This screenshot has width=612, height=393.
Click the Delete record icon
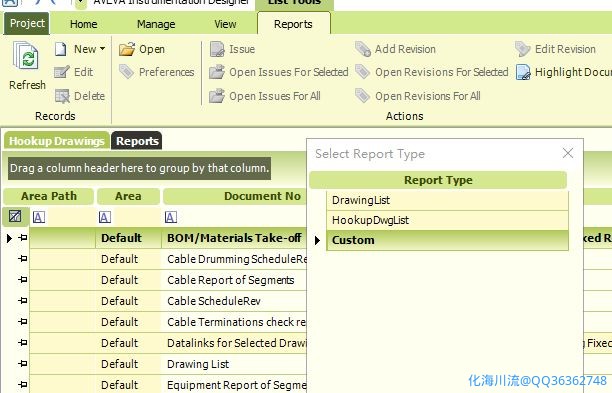62,96
